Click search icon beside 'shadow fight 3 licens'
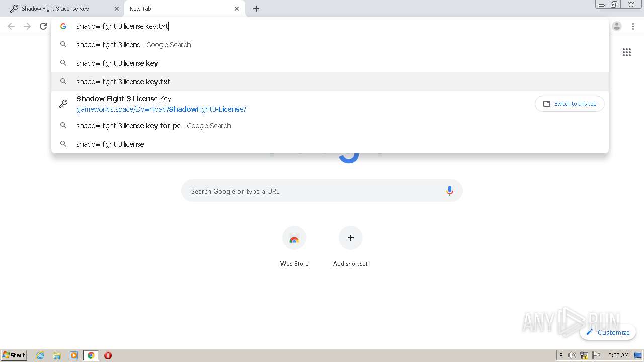 coord(63,45)
